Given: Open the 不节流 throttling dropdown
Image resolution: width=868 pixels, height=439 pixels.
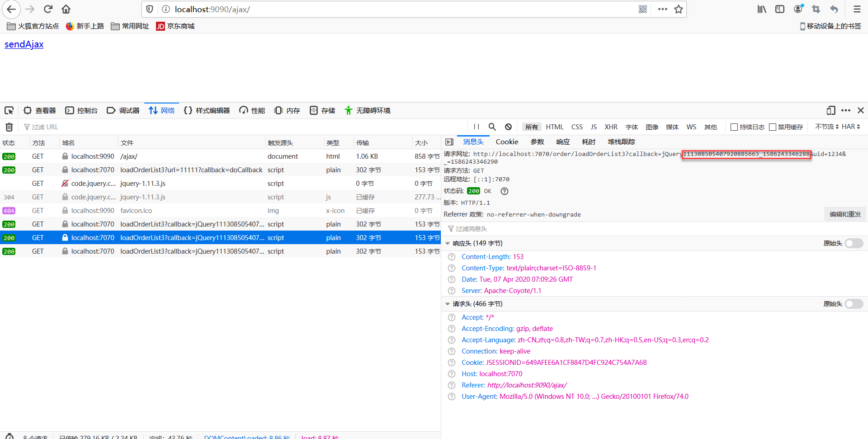Looking at the screenshot, I should [x=827, y=127].
